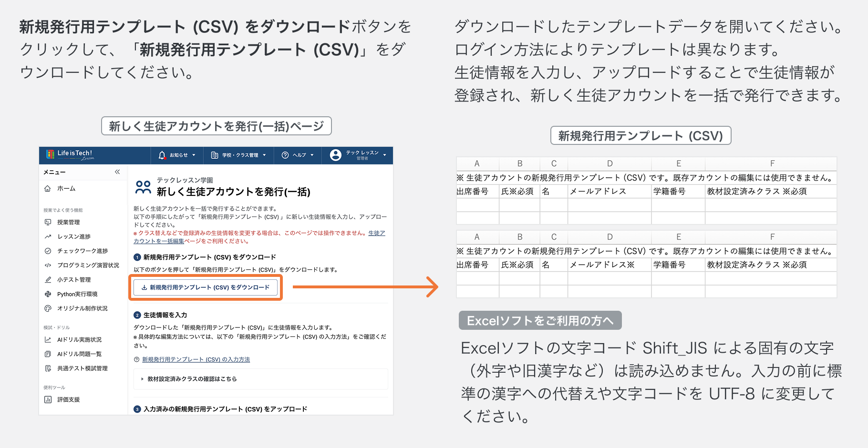The image size is (868, 448).
Task: Click the user avatar icon
Action: pos(336,155)
